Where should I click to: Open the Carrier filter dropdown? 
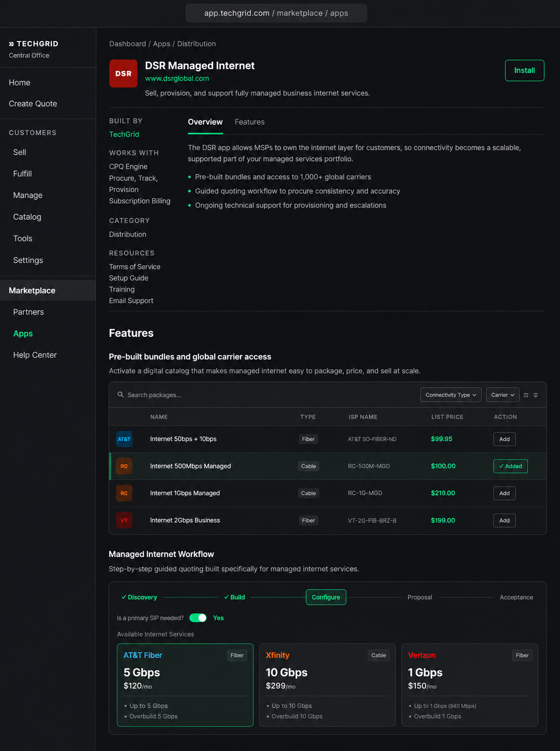(x=503, y=395)
